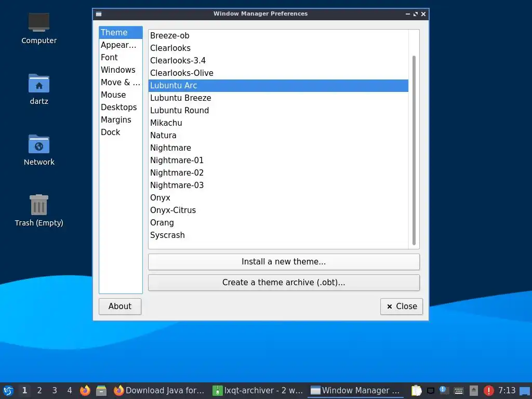532x399 pixels.
Task: Switch to the Theme section
Action: click(x=121, y=33)
